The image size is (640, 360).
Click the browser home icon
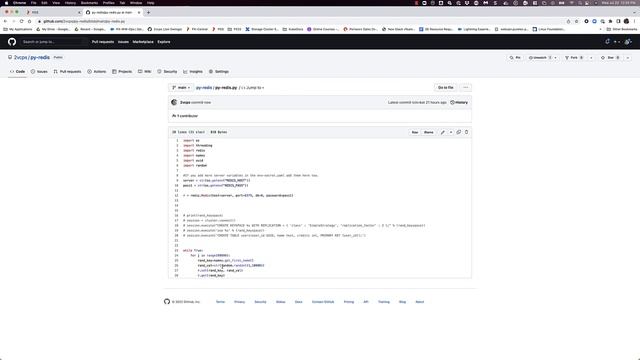[29, 21]
